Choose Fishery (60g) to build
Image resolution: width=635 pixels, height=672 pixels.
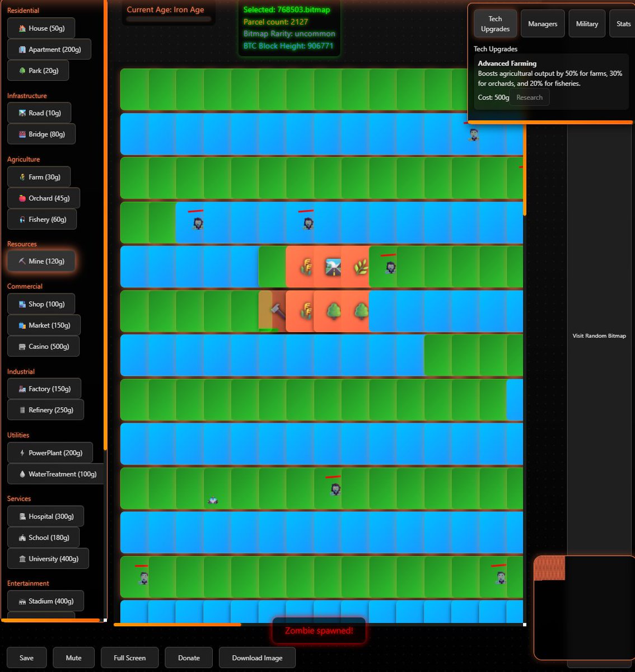tap(42, 220)
